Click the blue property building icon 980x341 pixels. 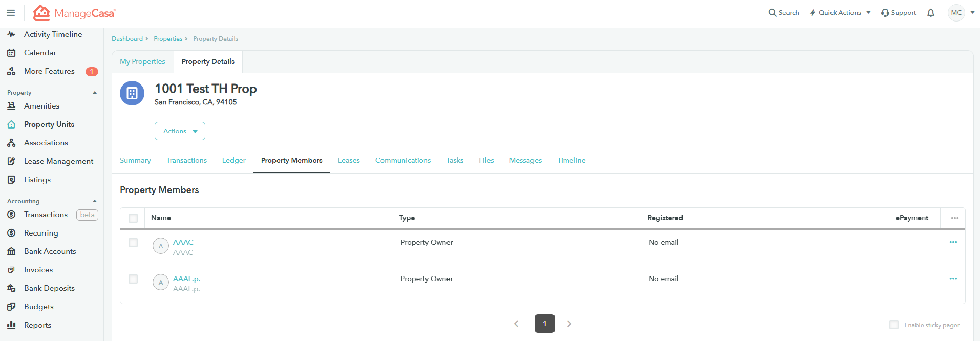(132, 93)
